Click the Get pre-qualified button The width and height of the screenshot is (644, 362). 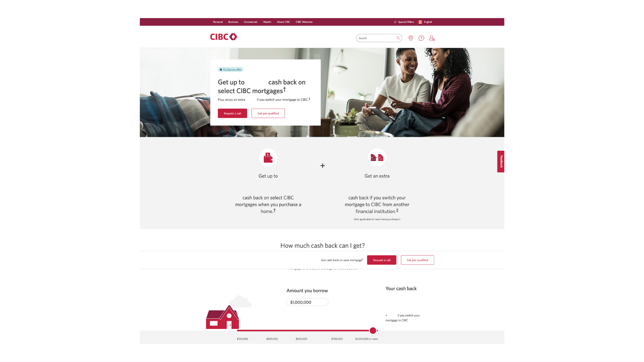pos(268,113)
